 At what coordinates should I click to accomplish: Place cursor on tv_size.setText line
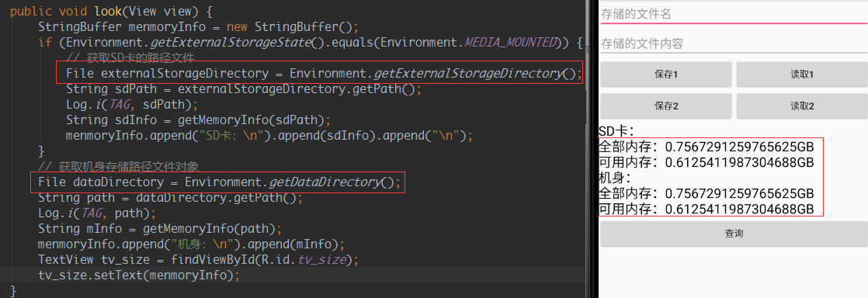138,275
